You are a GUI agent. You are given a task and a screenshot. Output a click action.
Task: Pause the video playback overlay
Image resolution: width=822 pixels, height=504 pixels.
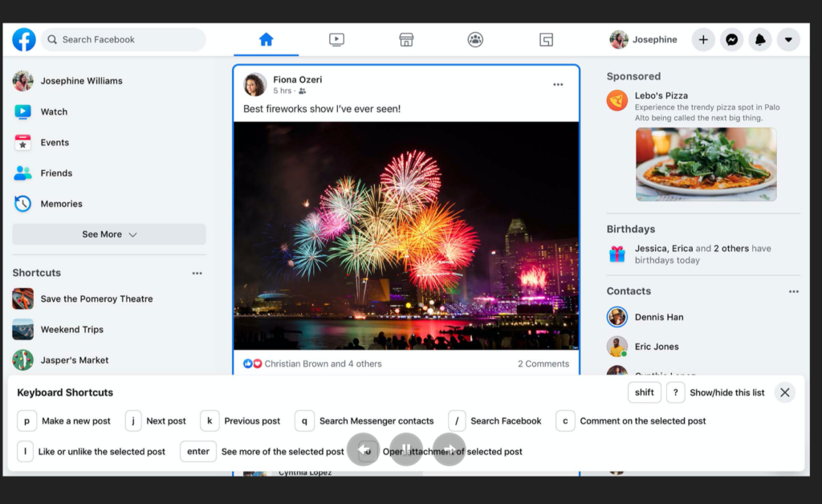(x=406, y=449)
